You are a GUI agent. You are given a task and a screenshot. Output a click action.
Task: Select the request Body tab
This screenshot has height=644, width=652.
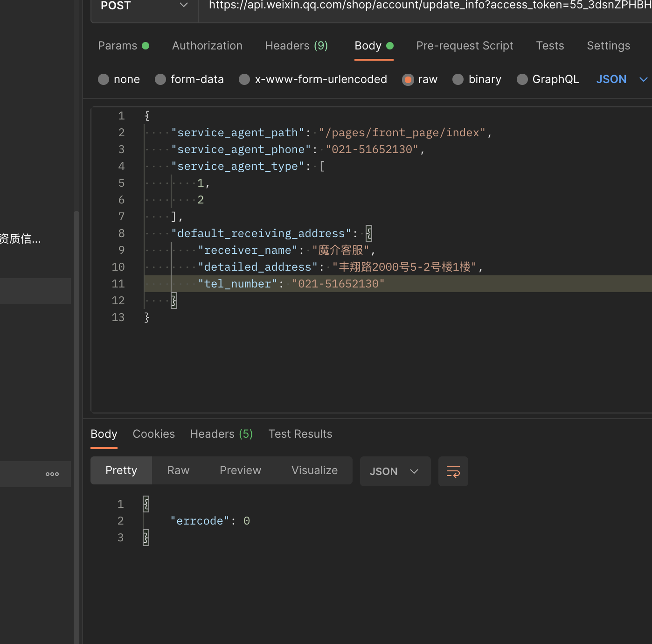[374, 46]
